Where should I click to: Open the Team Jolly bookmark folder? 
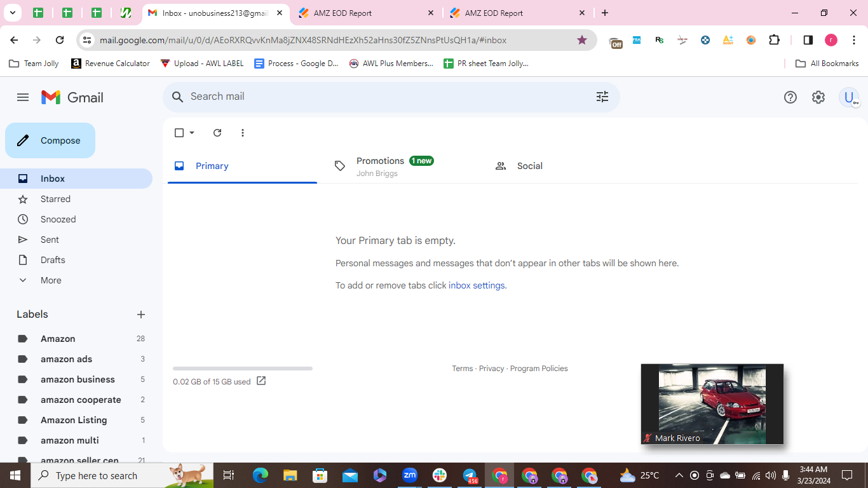[35, 64]
